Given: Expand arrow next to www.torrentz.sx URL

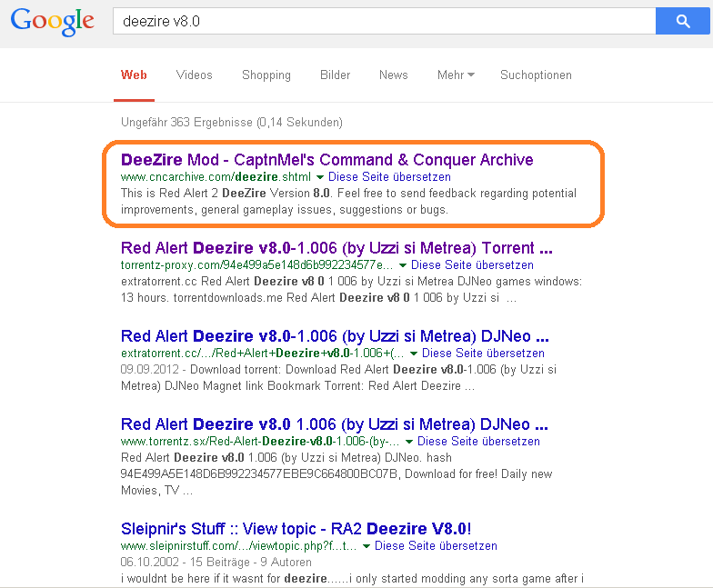Looking at the screenshot, I should (x=409, y=442).
